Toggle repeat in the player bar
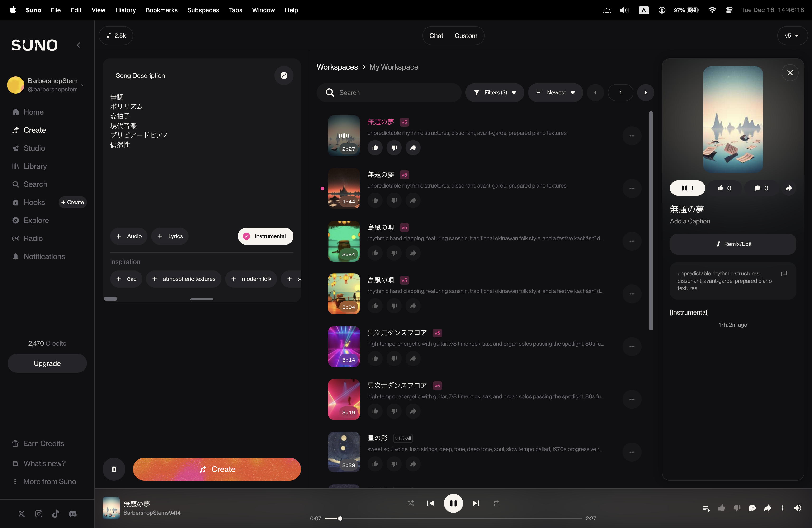The width and height of the screenshot is (812, 528). tap(496, 503)
